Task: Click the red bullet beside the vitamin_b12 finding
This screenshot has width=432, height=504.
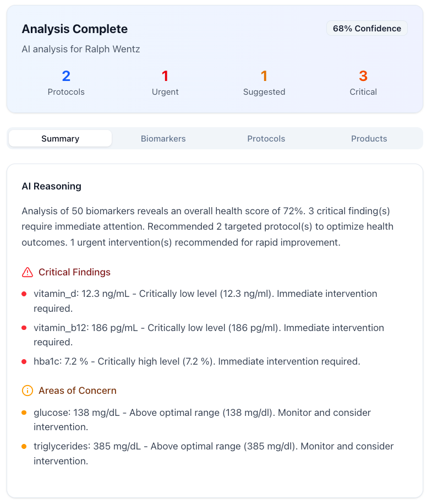Action: 24,328
